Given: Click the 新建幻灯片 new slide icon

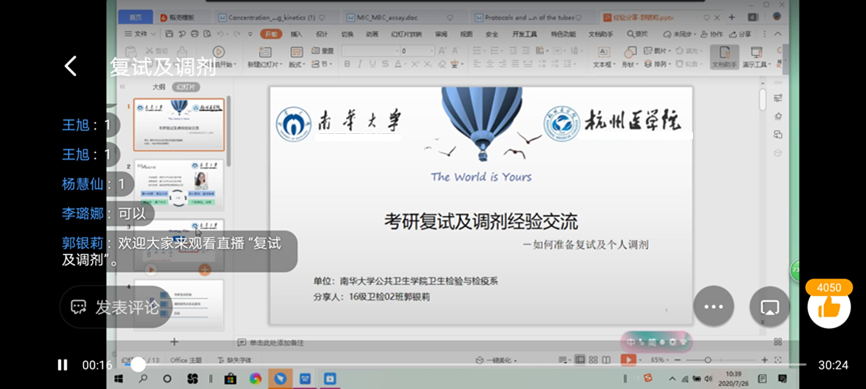Looking at the screenshot, I should pyautogui.click(x=265, y=52).
